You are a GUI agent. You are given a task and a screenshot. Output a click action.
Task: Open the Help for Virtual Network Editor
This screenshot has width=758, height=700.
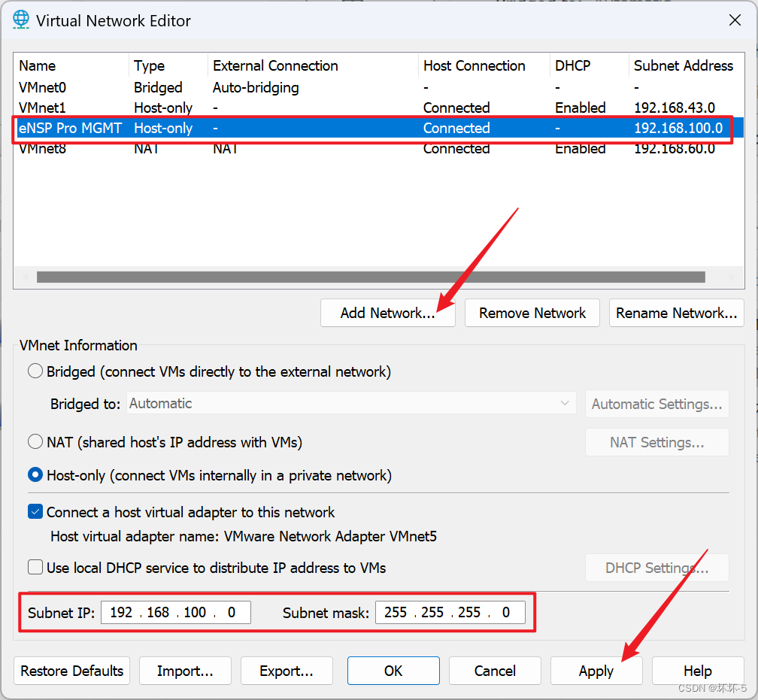pyautogui.click(x=697, y=671)
